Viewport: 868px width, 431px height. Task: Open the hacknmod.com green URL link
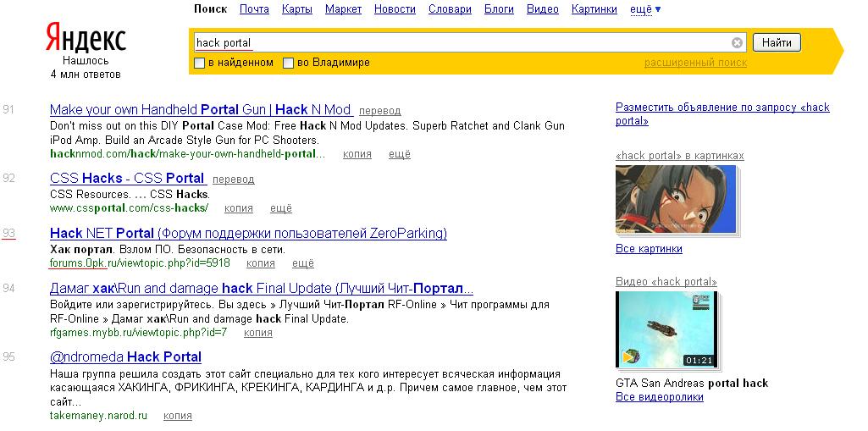pos(188,154)
